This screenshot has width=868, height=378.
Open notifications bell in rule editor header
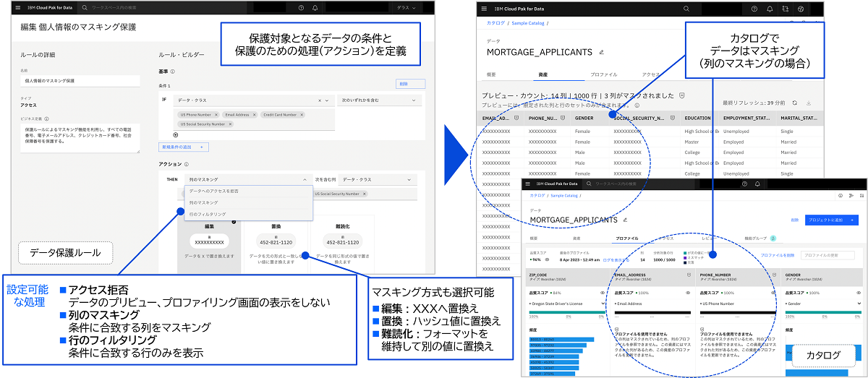pos(315,7)
